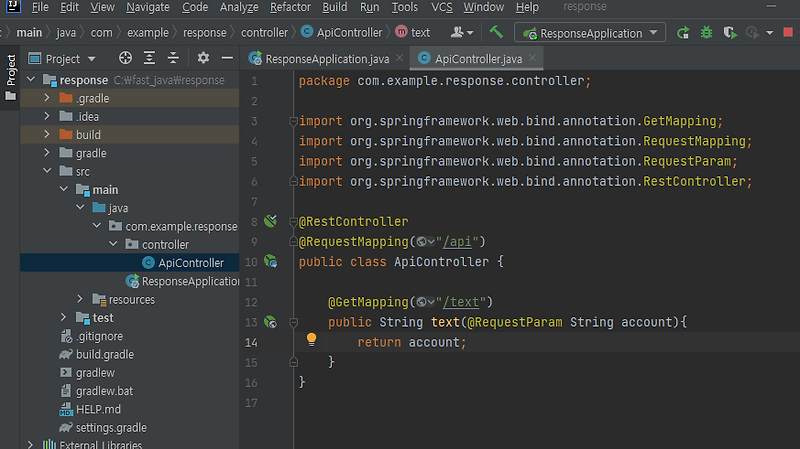The image size is (800, 449).
Task: Click the Collapse All icon in Project panel
Action: tap(175, 59)
